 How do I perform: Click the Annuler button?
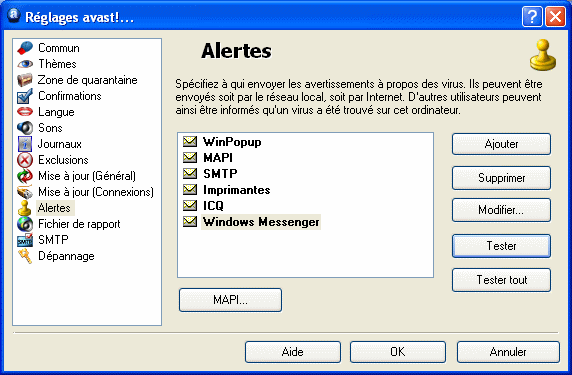click(508, 352)
